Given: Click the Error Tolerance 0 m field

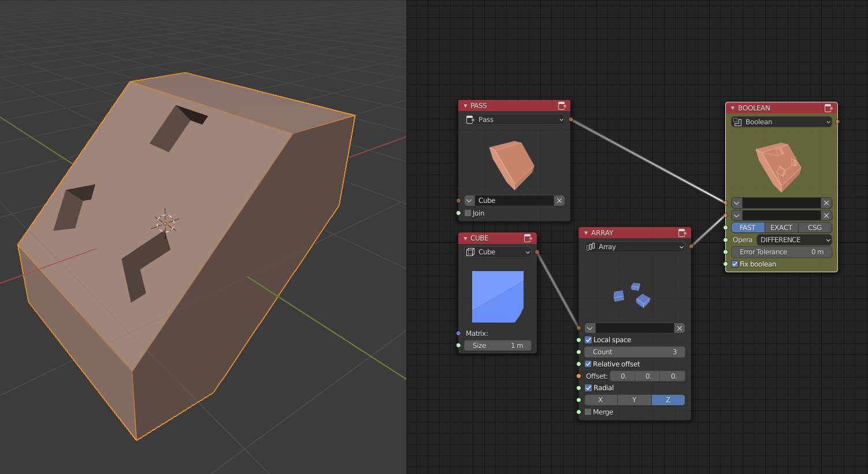Looking at the screenshot, I should (x=781, y=252).
